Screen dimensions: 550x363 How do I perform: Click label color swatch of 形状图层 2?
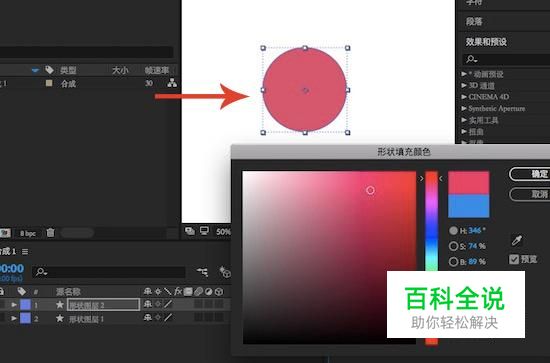(x=25, y=304)
